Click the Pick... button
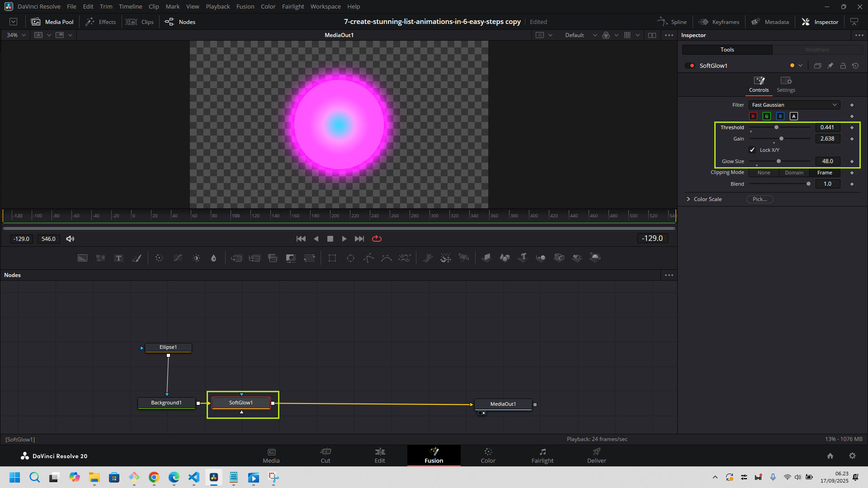Viewport: 868px width, 488px height. point(759,199)
